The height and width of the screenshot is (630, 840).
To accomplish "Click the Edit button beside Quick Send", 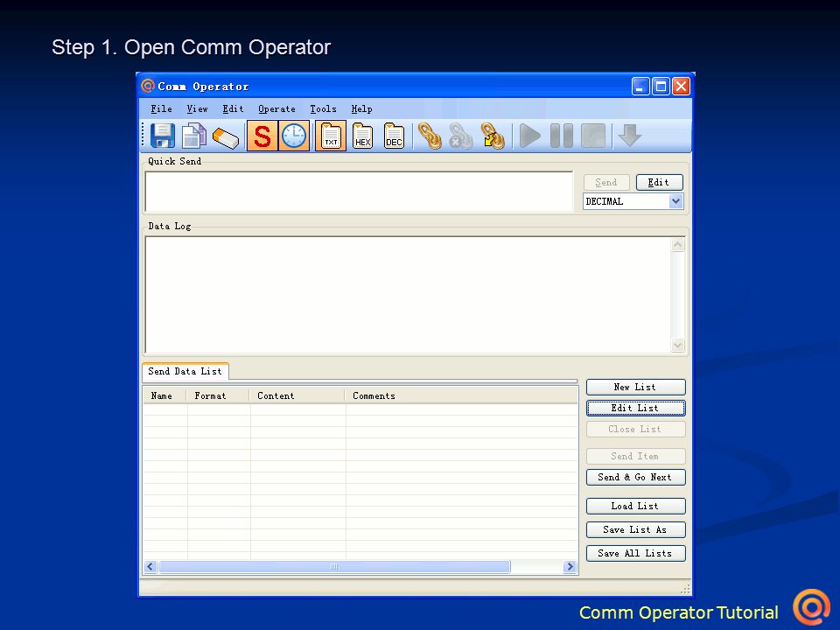I will tap(659, 182).
